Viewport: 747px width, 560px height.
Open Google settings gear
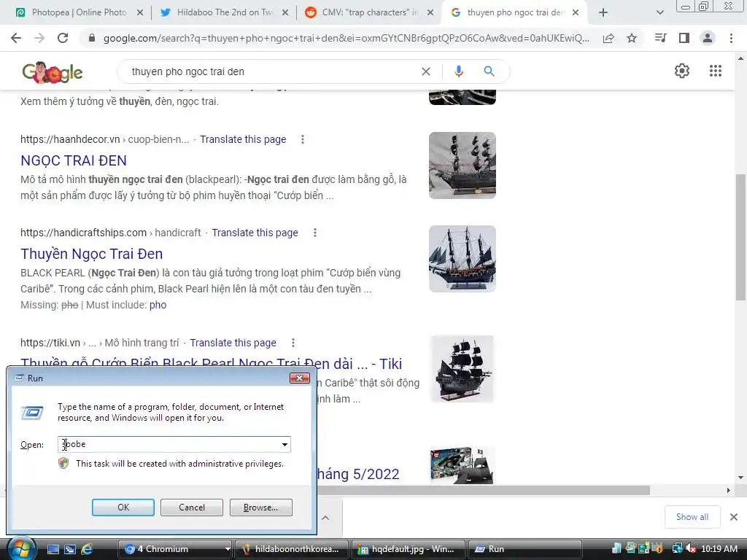682,71
